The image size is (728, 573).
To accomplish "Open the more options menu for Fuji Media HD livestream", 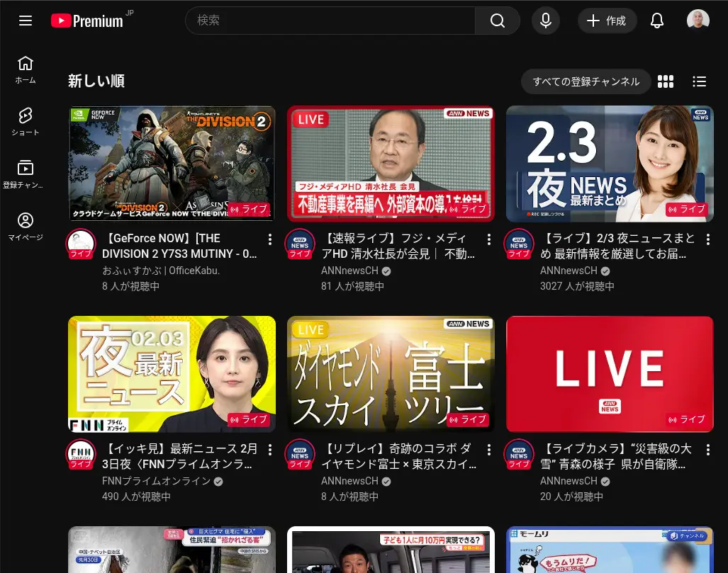I will coord(488,239).
